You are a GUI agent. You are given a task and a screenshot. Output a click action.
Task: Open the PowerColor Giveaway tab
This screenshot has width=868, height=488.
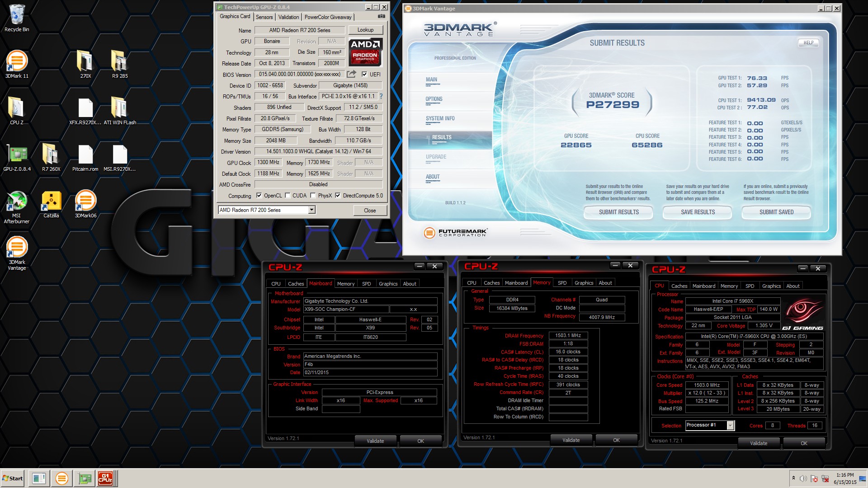(x=328, y=17)
